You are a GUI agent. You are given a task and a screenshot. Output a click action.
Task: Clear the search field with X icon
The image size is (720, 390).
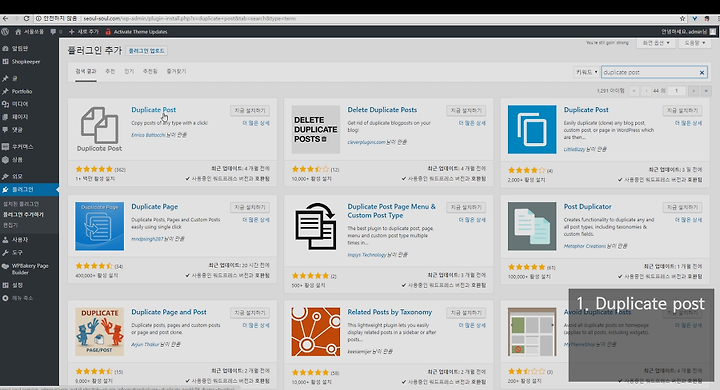pos(702,72)
